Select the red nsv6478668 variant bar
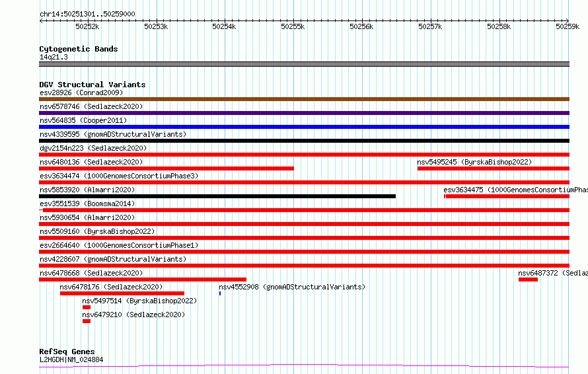The image size is (588, 374). (143, 280)
